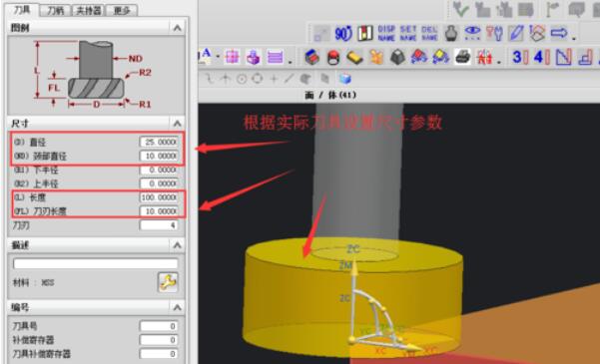The image size is (600, 364).
Task: Click the blue right arrow icon
Action: tap(559, 33)
